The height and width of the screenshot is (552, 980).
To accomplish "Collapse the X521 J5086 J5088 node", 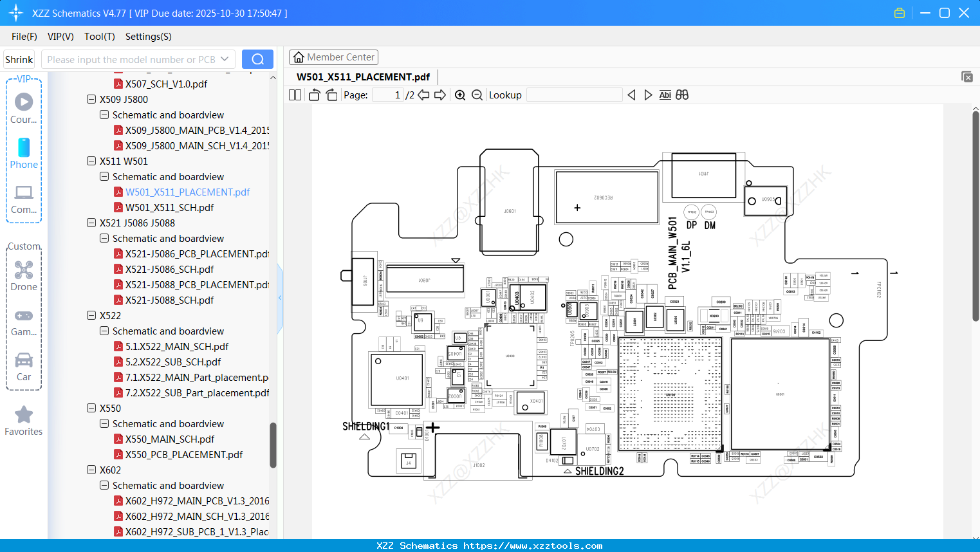I will [91, 223].
